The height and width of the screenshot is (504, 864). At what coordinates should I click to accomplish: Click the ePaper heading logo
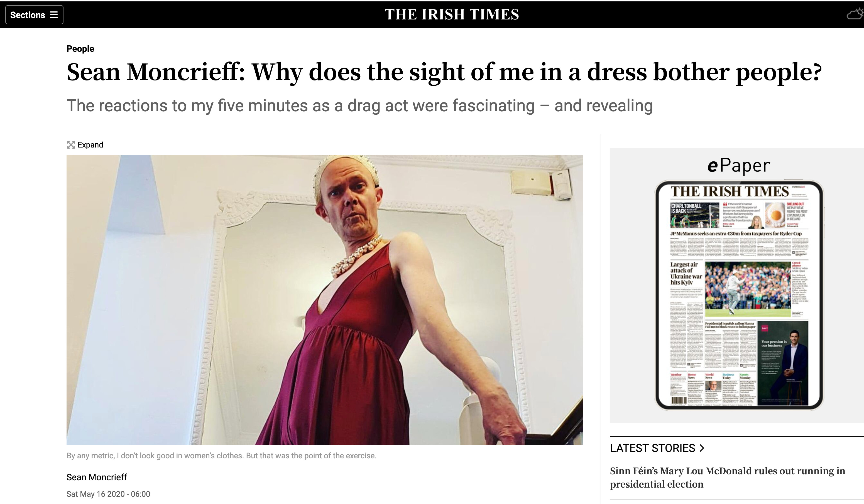[x=739, y=166]
